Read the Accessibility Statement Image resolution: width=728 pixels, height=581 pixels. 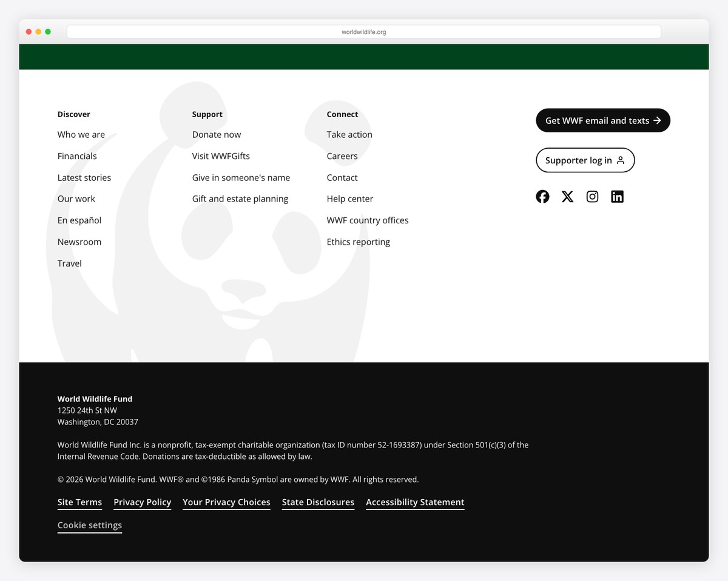pyautogui.click(x=415, y=502)
